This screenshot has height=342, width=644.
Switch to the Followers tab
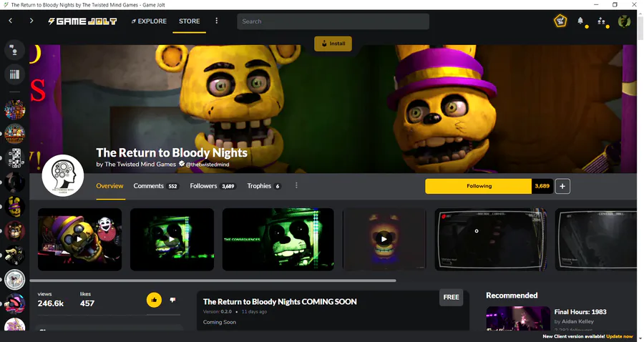(213, 186)
